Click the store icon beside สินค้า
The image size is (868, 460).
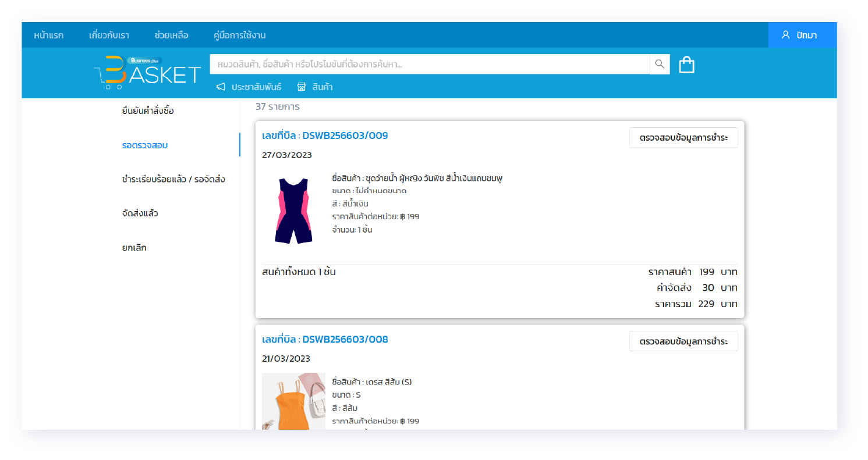pyautogui.click(x=302, y=87)
